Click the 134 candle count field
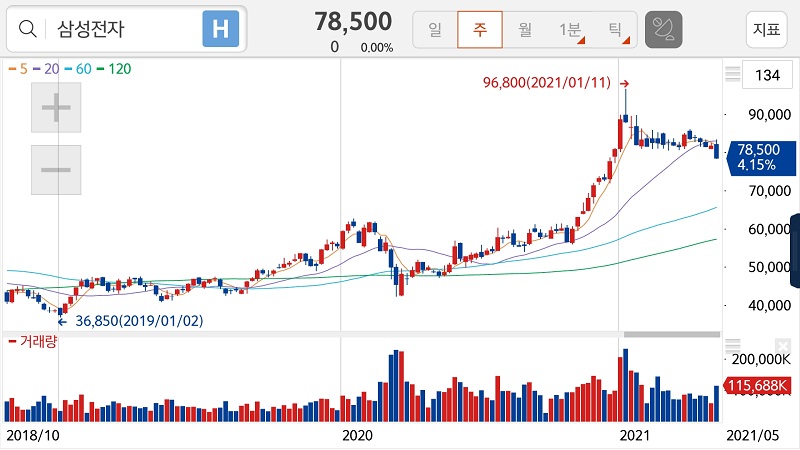The image size is (800, 450). (x=767, y=76)
